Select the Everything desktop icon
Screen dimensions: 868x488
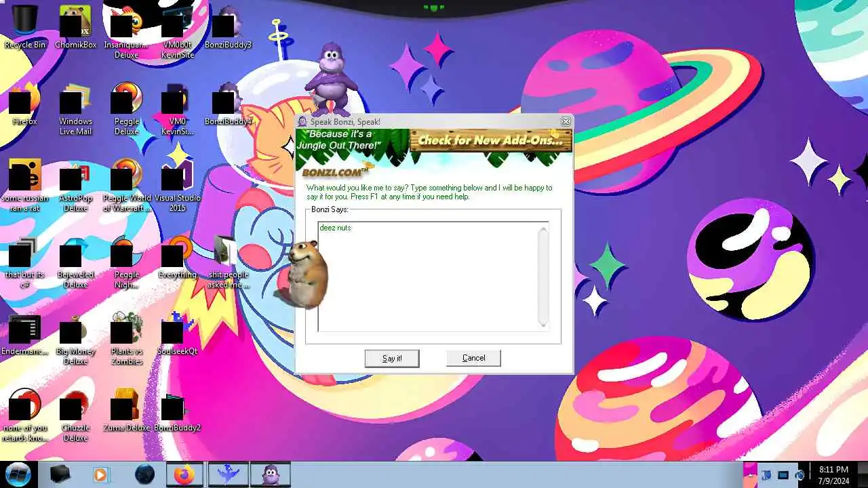tap(177, 258)
